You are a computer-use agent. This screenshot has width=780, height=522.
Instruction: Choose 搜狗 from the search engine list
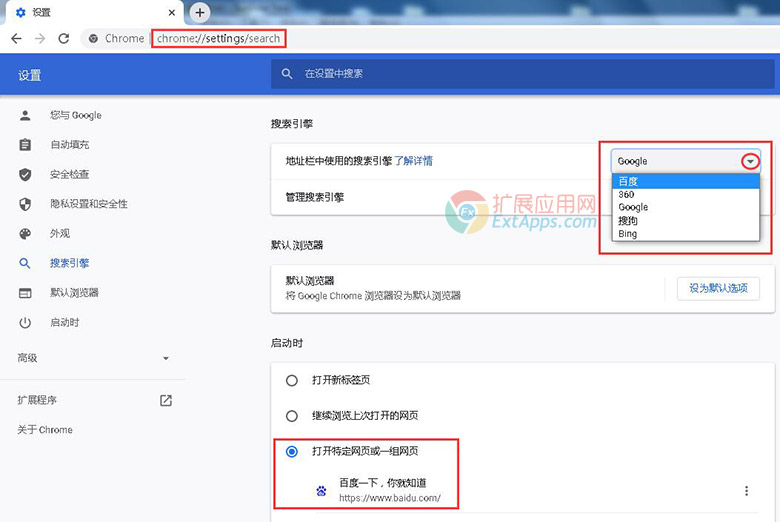[x=685, y=220]
